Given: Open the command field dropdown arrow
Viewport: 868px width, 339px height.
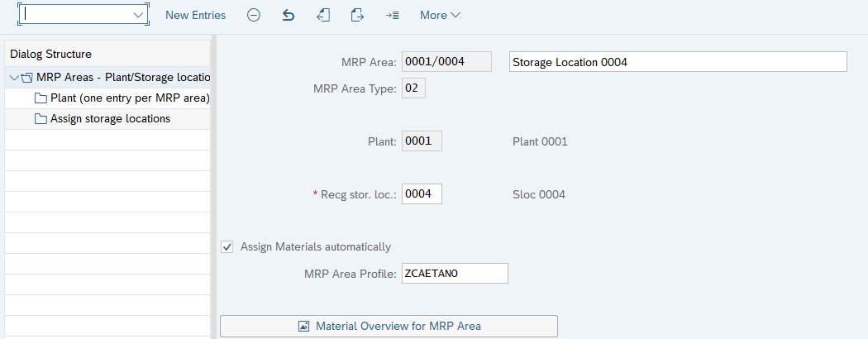Looking at the screenshot, I should pyautogui.click(x=139, y=15).
